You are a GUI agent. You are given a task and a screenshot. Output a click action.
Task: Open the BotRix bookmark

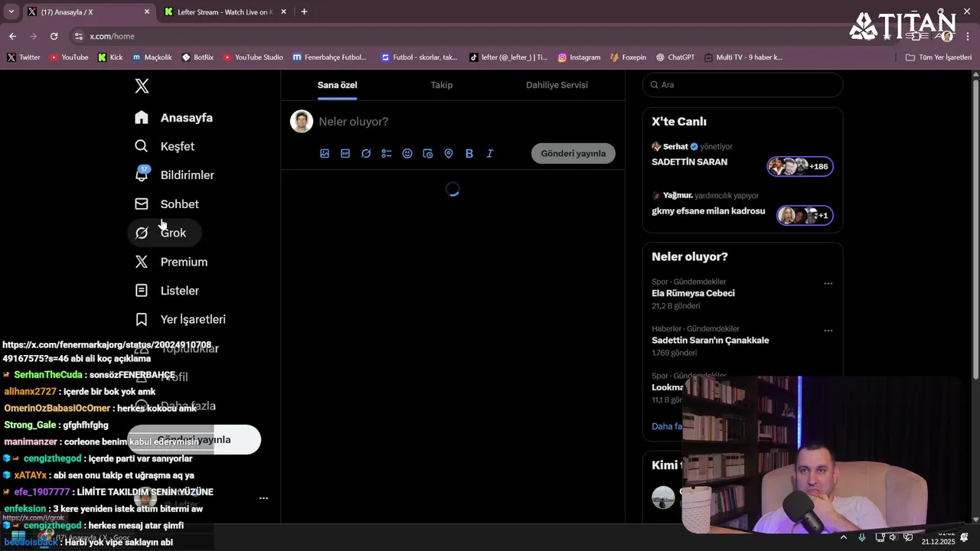(x=198, y=57)
